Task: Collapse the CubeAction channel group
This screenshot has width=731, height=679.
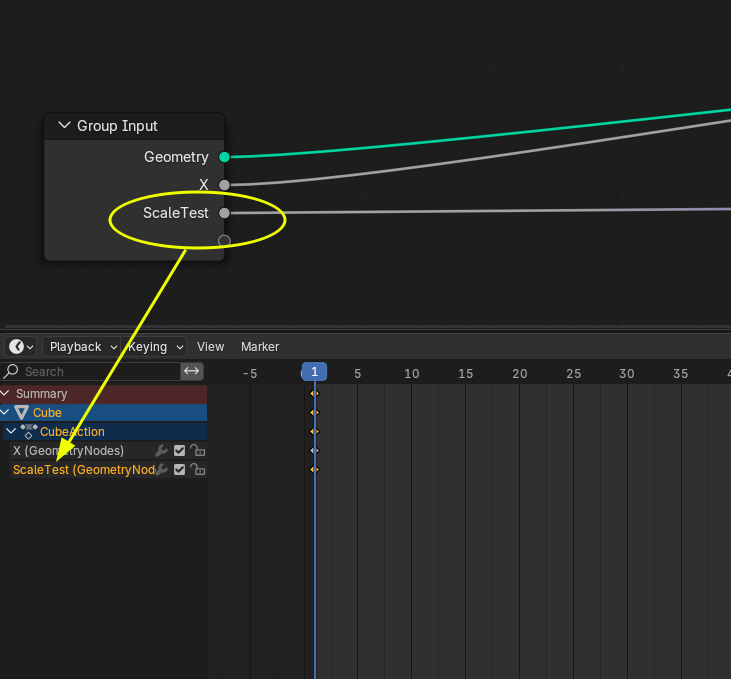Action: [x=12, y=432]
